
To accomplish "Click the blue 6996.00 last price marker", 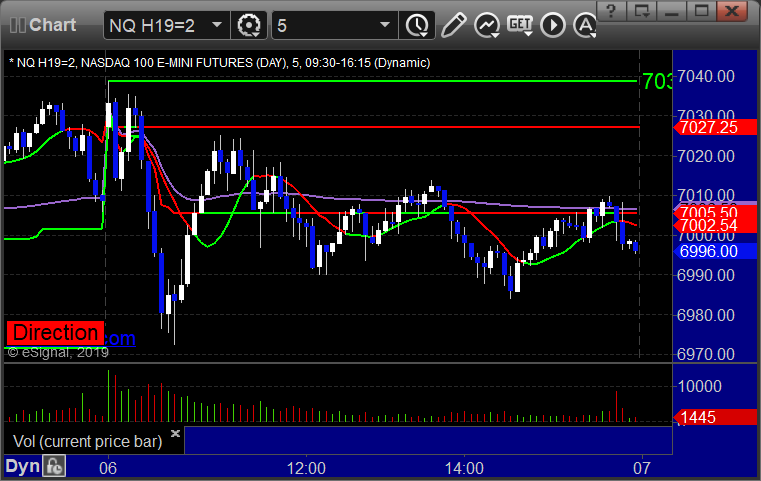I will (x=714, y=251).
